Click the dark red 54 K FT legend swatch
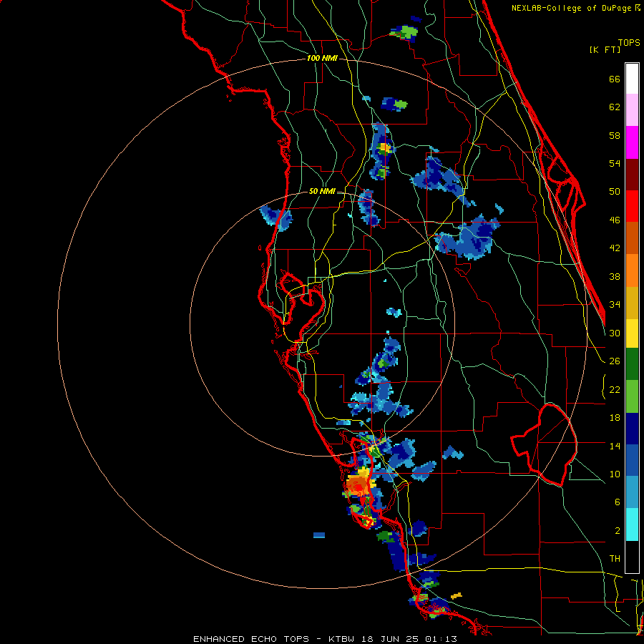Screen dimensions: 644x644 tap(632, 174)
